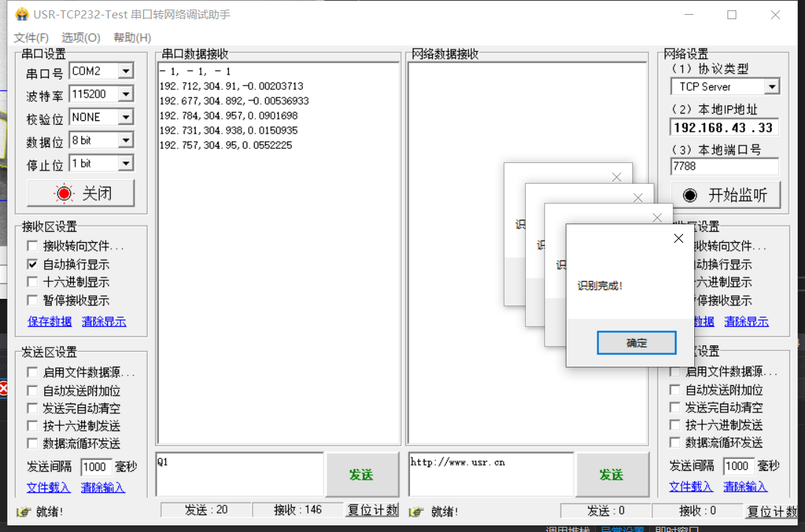Click the received line 192.757,304.95,0.0552225
This screenshot has height=532, width=805.
pos(225,145)
